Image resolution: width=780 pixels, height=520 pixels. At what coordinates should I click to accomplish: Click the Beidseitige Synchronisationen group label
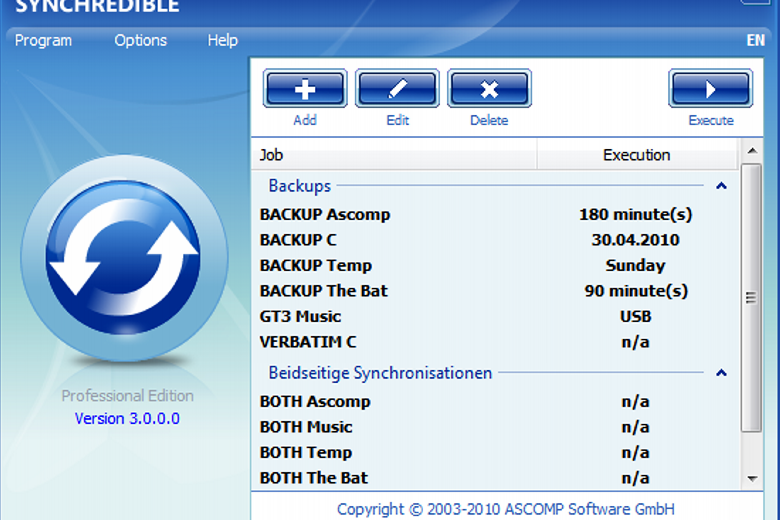coord(380,373)
